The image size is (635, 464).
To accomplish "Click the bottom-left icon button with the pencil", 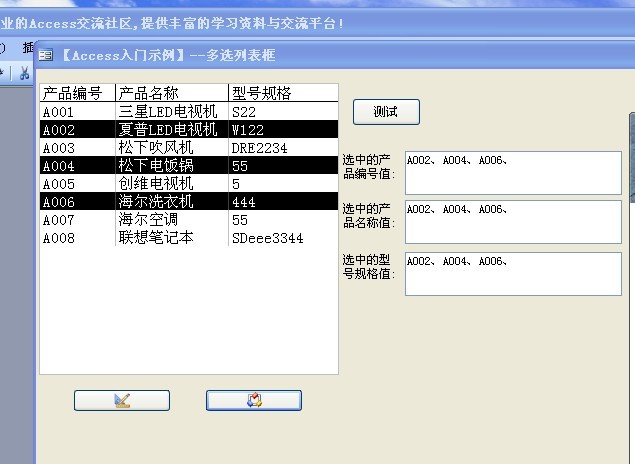I will (x=121, y=400).
